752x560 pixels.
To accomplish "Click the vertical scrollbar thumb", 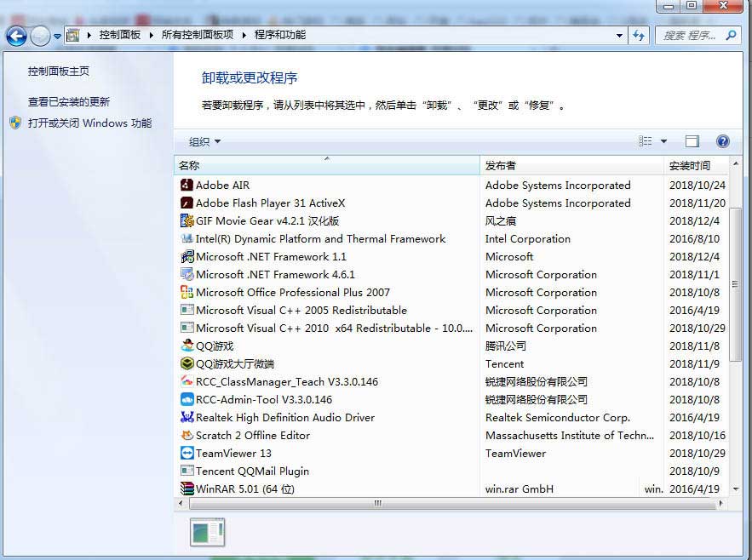I will pos(736,284).
